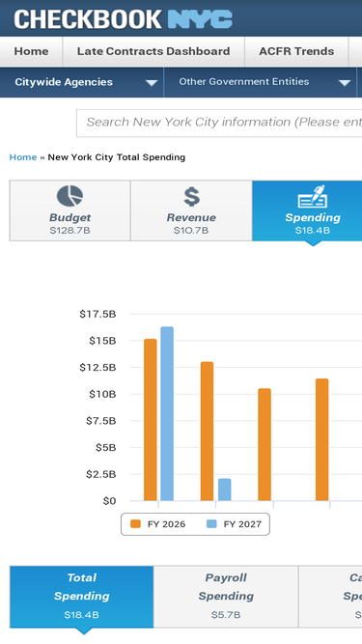Open the Home menu item
This screenshot has width=362, height=644.
pos(31,52)
